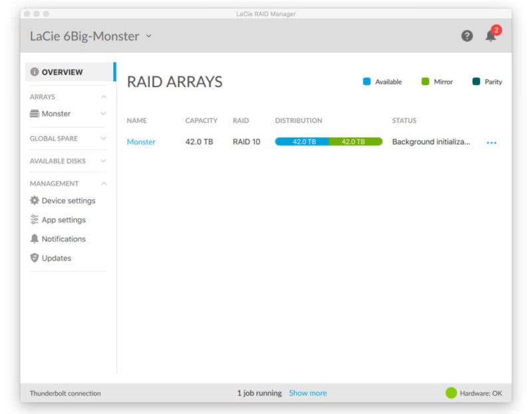The image size is (532, 414).
Task: Click the Available legend label
Action: click(x=388, y=82)
